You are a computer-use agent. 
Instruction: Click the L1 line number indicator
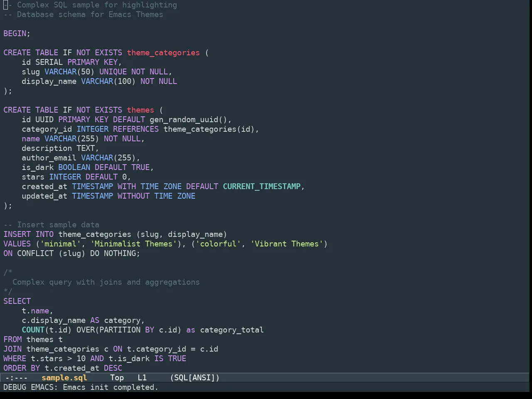pos(142,377)
